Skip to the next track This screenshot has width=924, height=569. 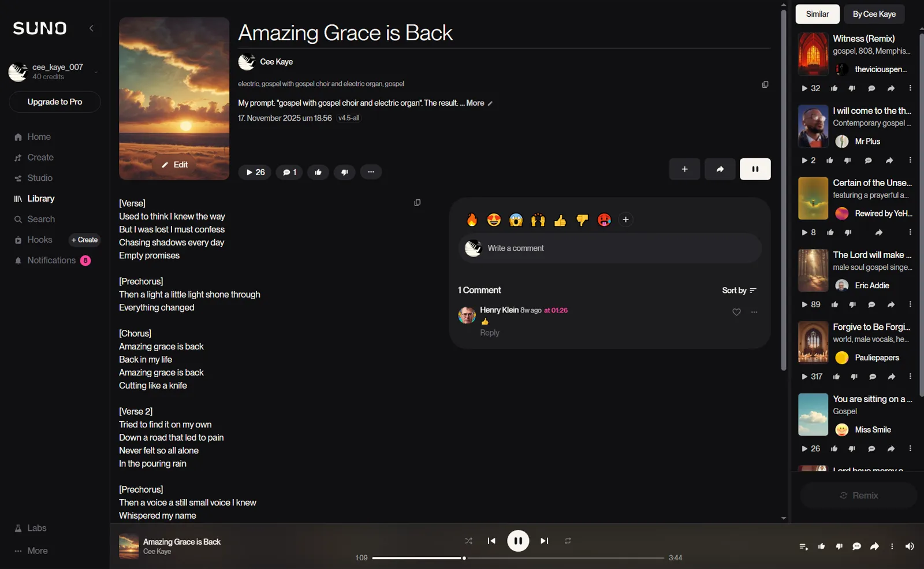point(544,541)
